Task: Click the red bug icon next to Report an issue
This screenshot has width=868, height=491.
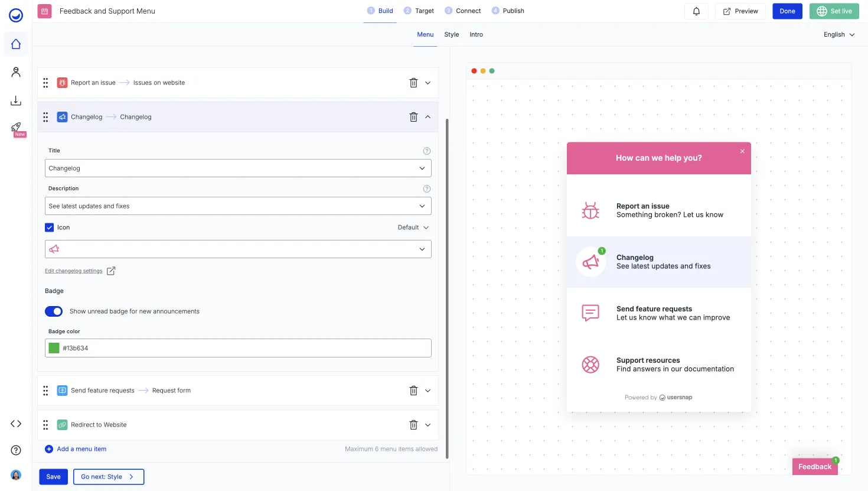Action: (x=62, y=83)
